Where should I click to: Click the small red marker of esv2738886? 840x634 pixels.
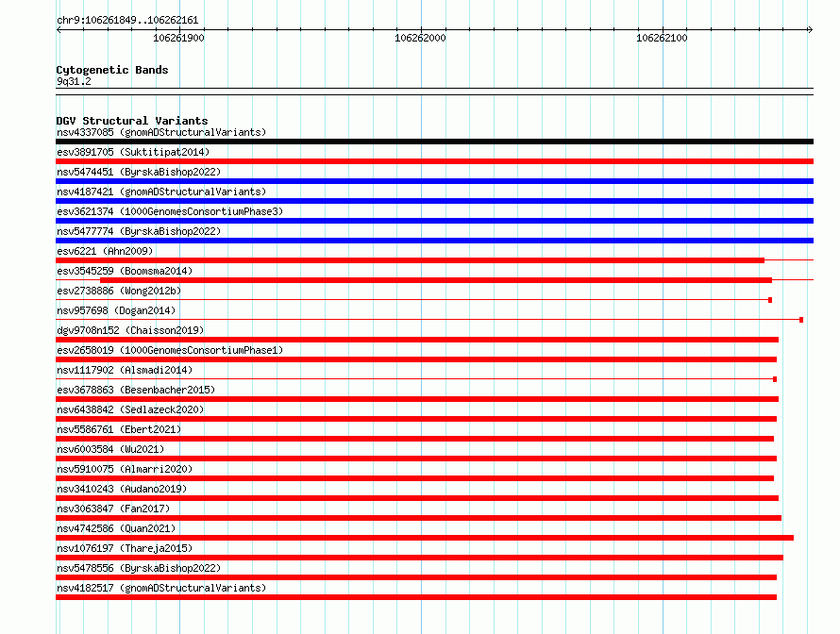coord(770,300)
